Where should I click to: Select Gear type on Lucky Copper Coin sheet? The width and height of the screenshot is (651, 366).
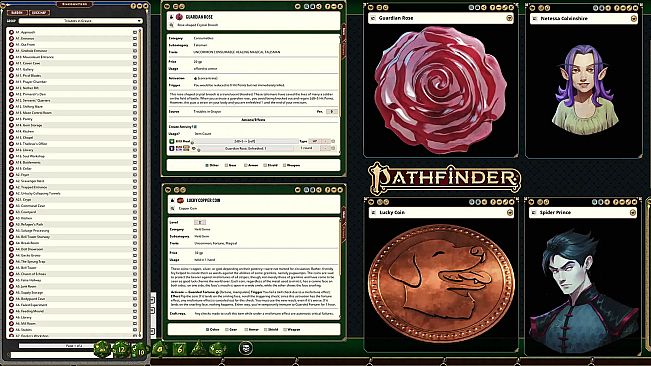pos(227,329)
